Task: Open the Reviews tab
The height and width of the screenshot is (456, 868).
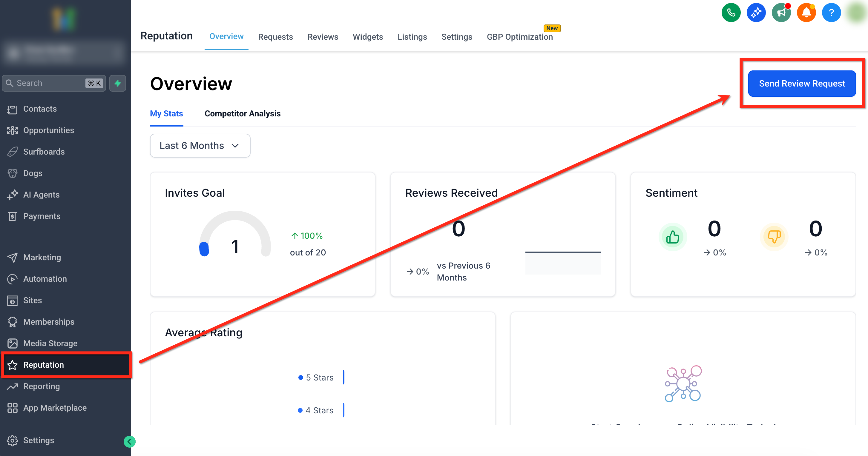Action: pyautogui.click(x=323, y=37)
